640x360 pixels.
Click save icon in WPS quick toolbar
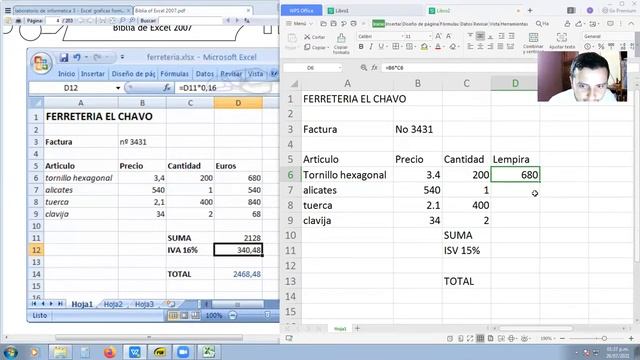pos(333,24)
